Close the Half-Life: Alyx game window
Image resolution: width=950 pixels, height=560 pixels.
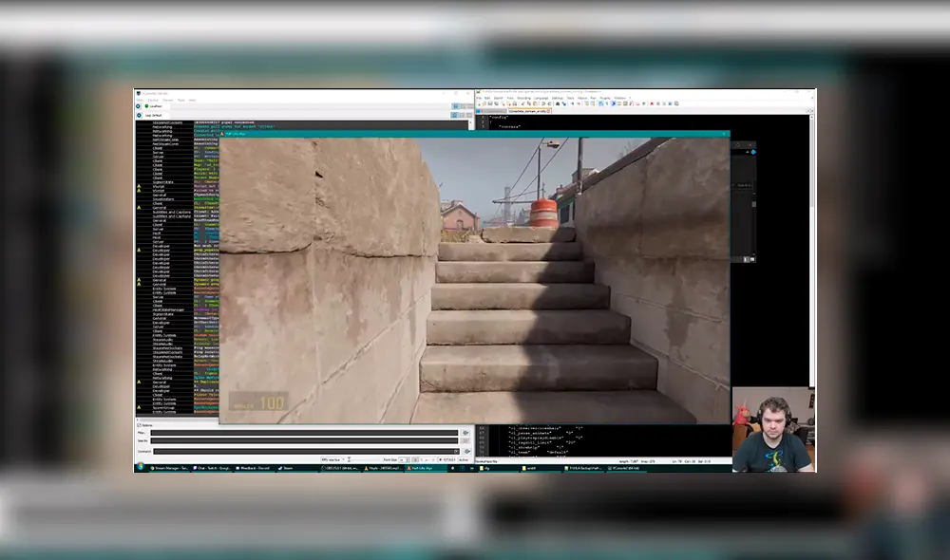[x=724, y=135]
